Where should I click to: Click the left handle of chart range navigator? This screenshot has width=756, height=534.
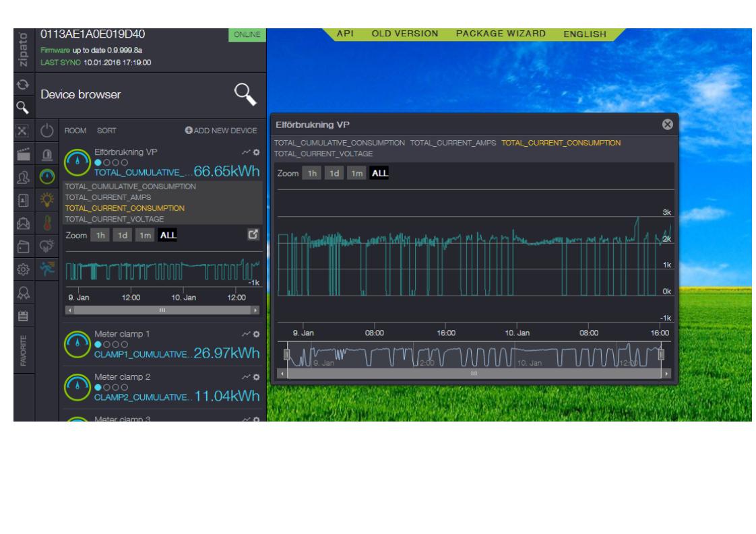pyautogui.click(x=286, y=355)
